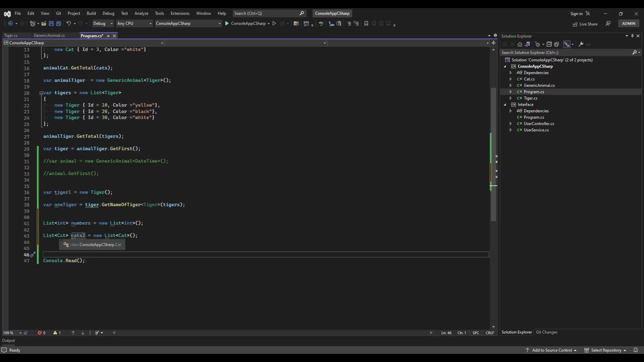Viewport: 644px width, 362px height.
Task: Select UserService.cs in Solution Explorer
Action: pos(536,130)
